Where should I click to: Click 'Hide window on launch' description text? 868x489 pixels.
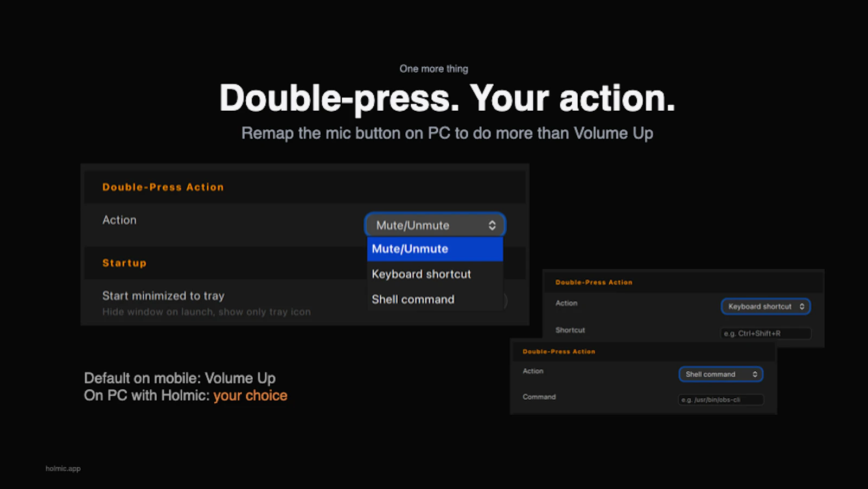(x=206, y=312)
